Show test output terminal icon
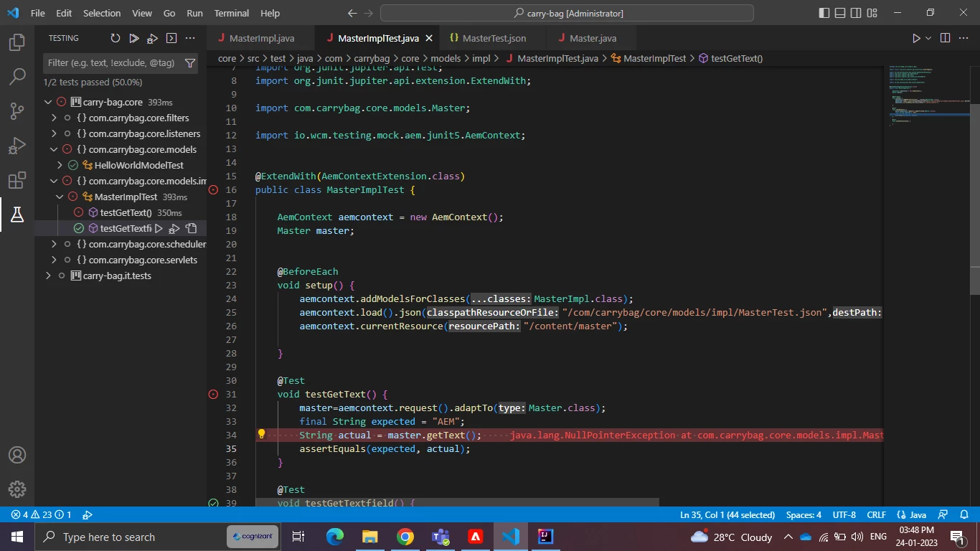Viewport: 980px width, 551px height. tap(171, 38)
